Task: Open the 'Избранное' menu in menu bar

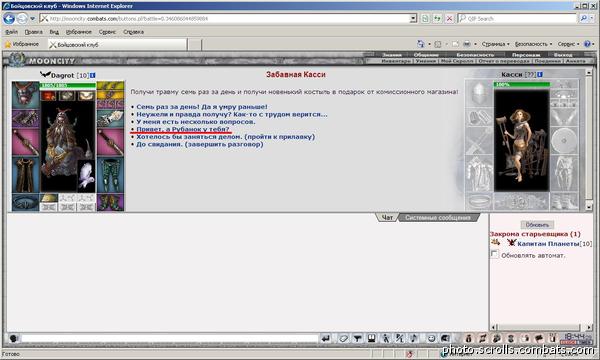Action: click(x=79, y=32)
